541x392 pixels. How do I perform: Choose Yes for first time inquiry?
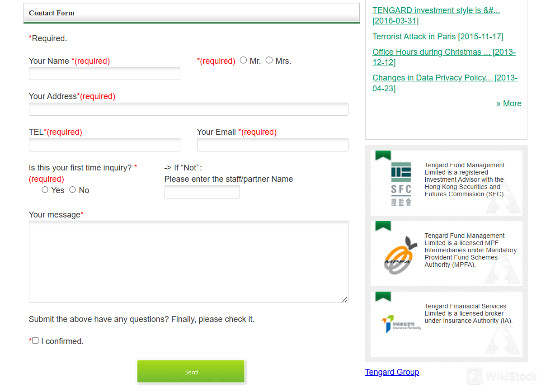click(x=45, y=190)
